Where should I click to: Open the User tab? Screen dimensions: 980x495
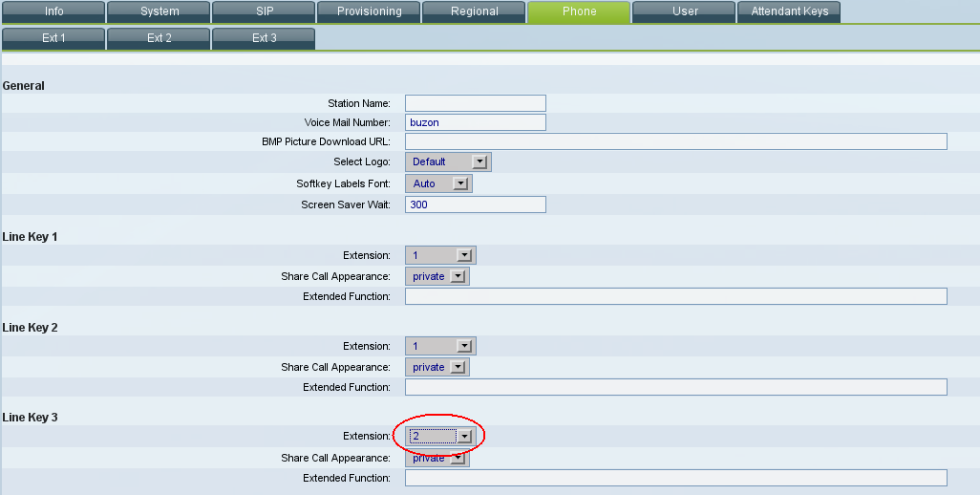coord(684,12)
